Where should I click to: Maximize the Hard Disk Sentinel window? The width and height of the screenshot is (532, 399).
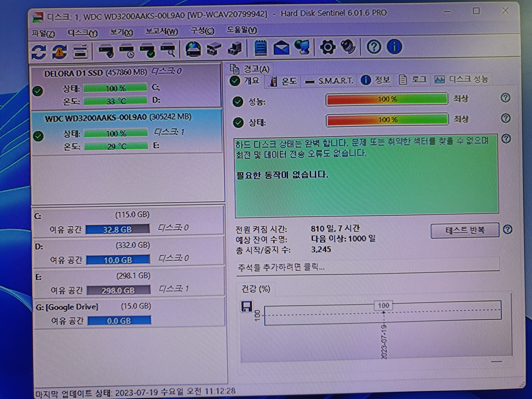click(476, 11)
